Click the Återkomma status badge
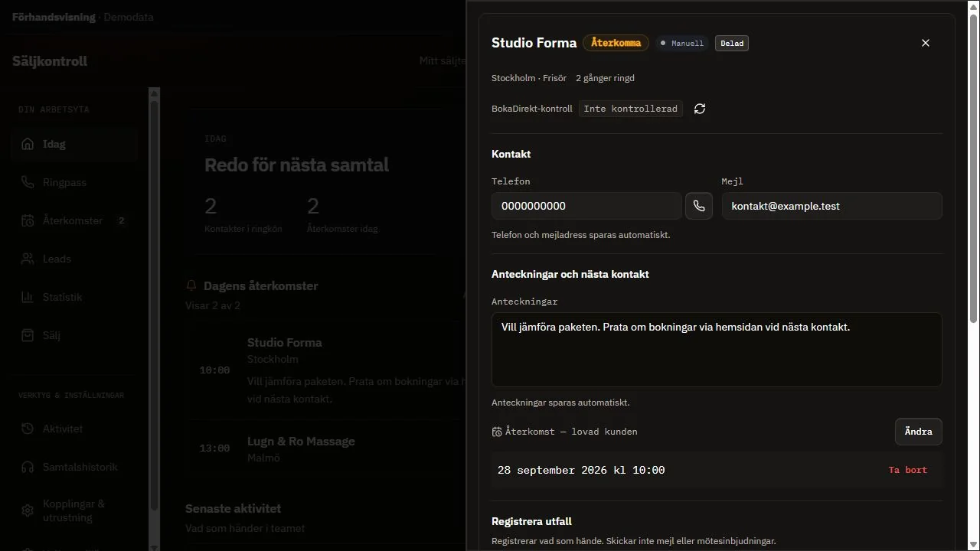This screenshot has height=551, width=980. click(x=616, y=43)
